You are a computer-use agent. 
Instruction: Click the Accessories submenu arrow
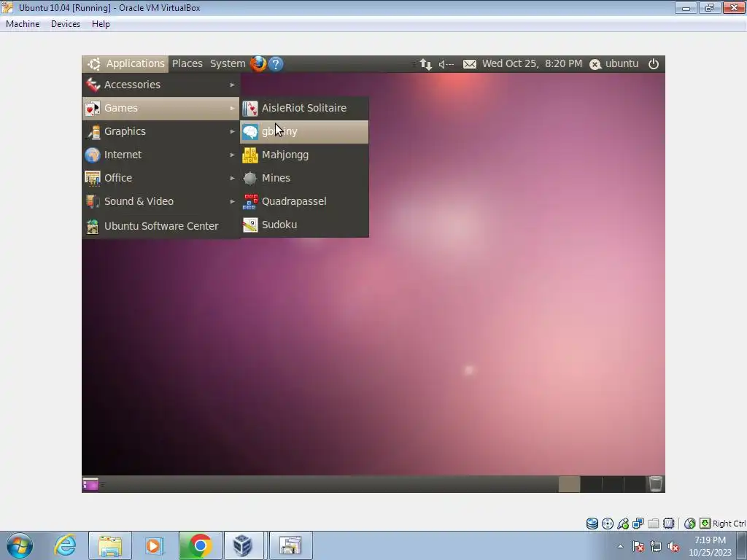point(233,85)
